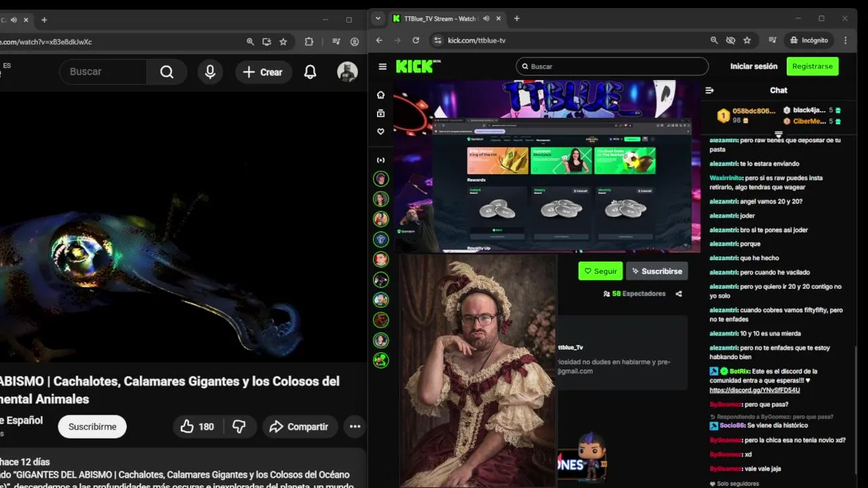Image resolution: width=868 pixels, height=488 pixels.
Task: Open first recommended channel avatar in sidebar
Action: coord(381,179)
